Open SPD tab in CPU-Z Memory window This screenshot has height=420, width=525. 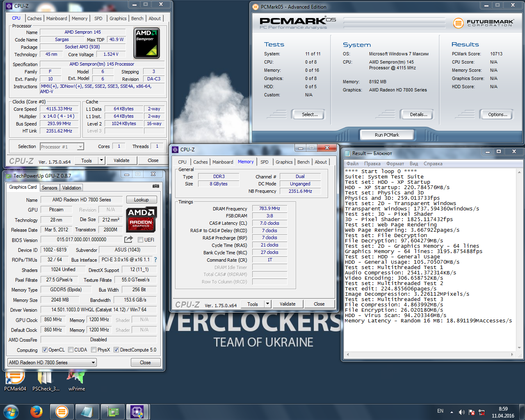265,162
